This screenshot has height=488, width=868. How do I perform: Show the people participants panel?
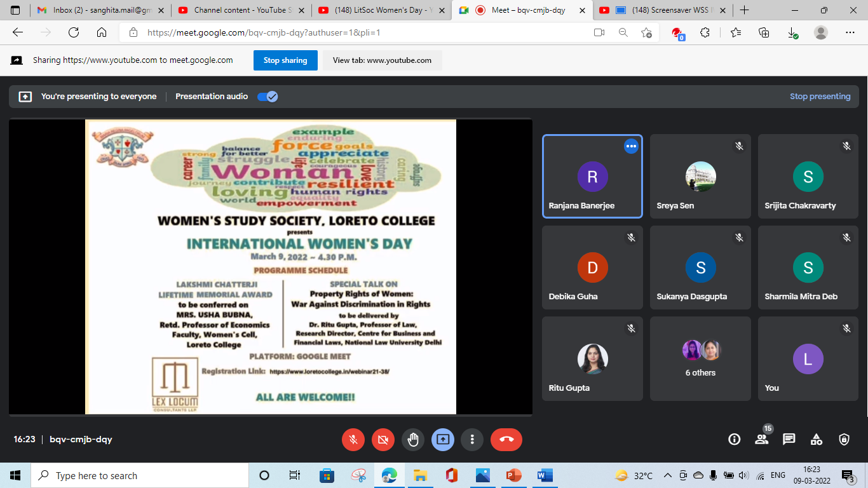pyautogui.click(x=761, y=439)
